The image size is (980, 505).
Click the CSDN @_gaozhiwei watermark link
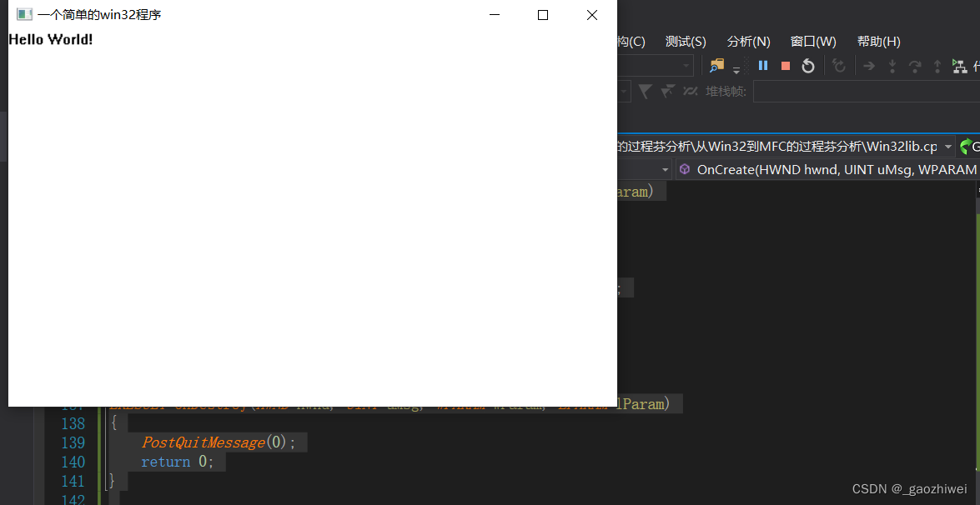[x=908, y=489]
